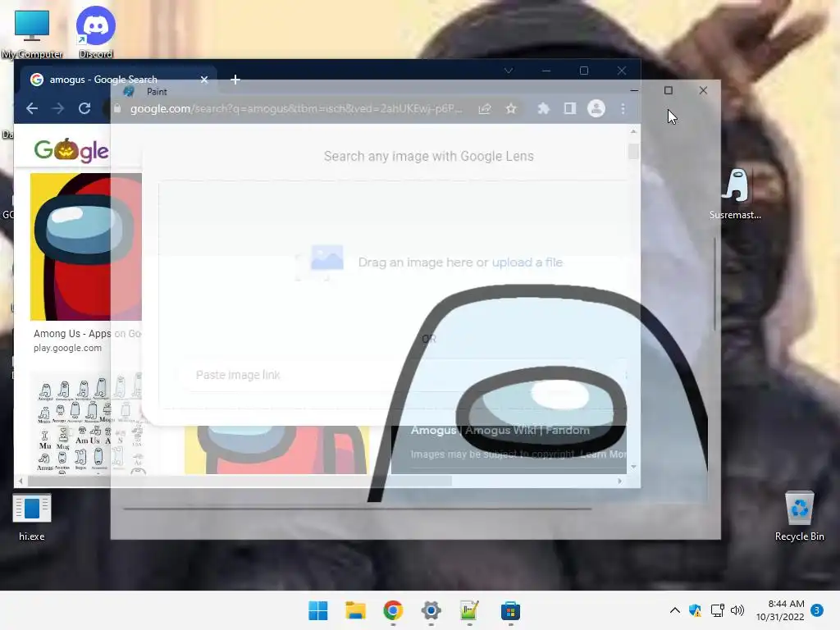Bookmark page with star icon
This screenshot has width=840, height=630.
click(x=511, y=109)
